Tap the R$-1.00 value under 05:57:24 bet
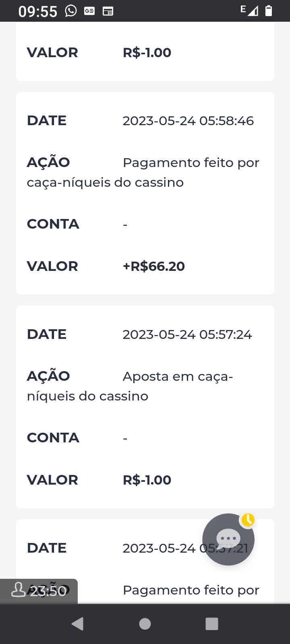This screenshot has height=644, width=290. [x=147, y=480]
